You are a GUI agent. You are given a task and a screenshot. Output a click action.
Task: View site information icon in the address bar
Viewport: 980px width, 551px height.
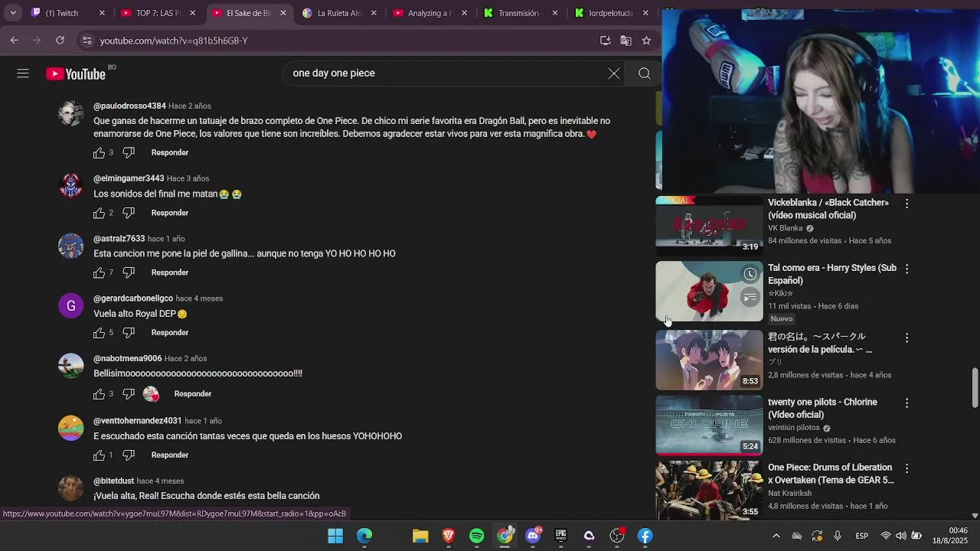[87, 41]
